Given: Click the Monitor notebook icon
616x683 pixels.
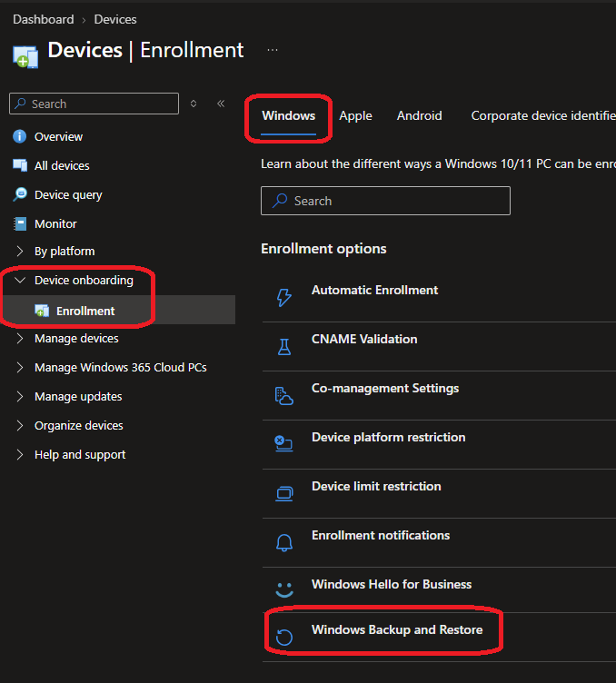Looking at the screenshot, I should coord(20,223).
